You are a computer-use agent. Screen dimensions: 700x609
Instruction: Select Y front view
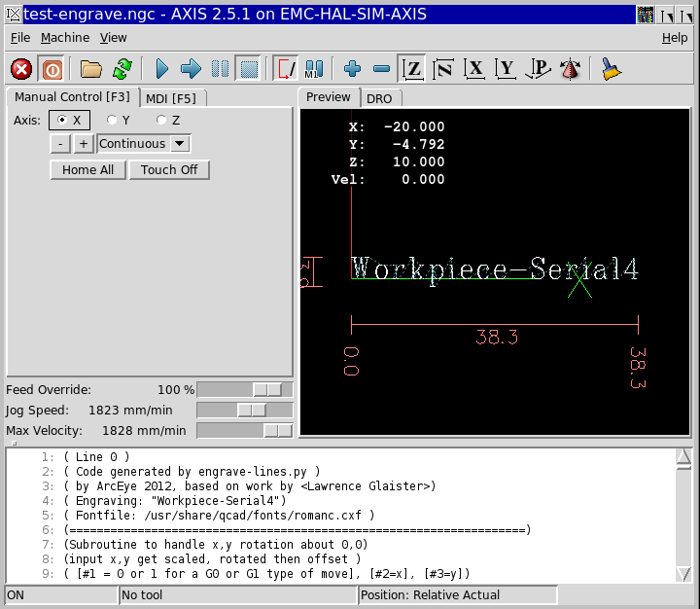(506, 69)
